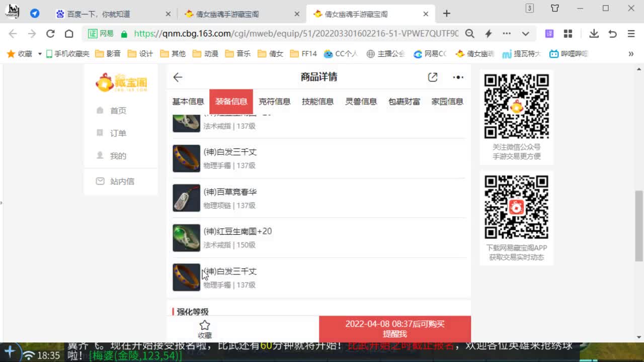Viewport: 644px width, 362px height.
Task: Open the 收藏 favorites star button
Action: [19, 54]
